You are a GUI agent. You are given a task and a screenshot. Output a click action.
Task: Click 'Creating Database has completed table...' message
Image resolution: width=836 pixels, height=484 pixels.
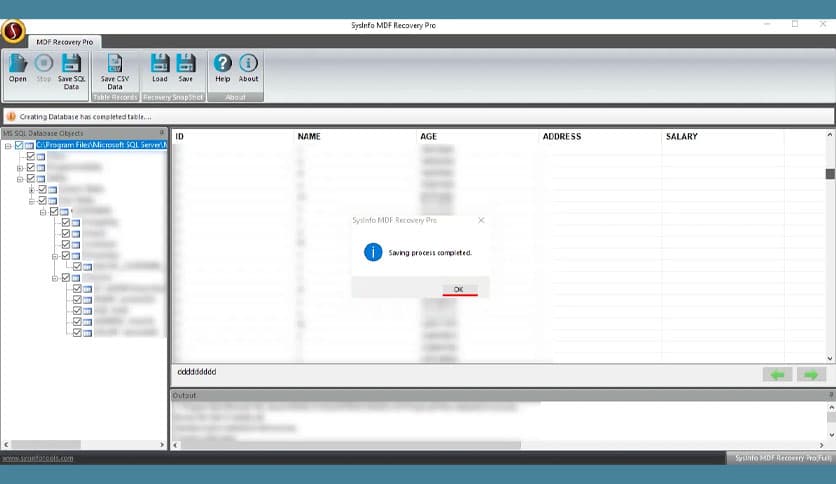pos(85,116)
